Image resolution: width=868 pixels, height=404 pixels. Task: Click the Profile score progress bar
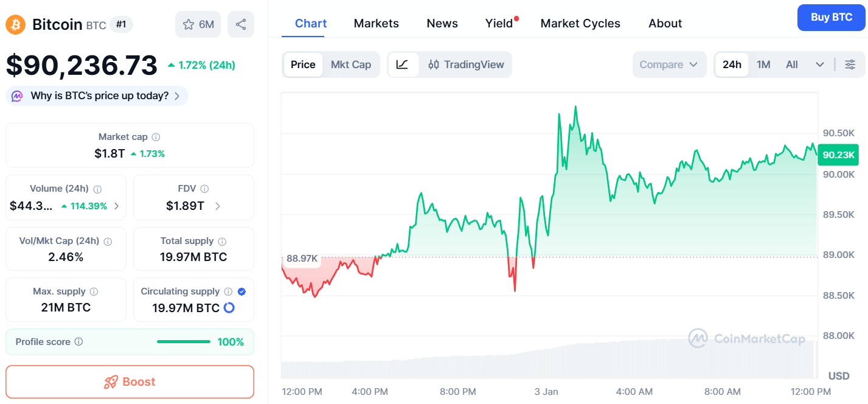183,342
